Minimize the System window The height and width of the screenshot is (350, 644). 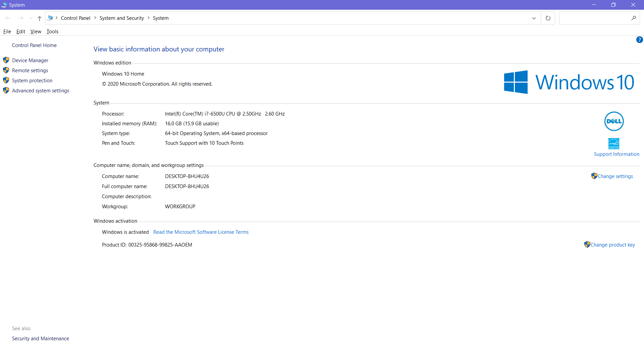(x=594, y=5)
